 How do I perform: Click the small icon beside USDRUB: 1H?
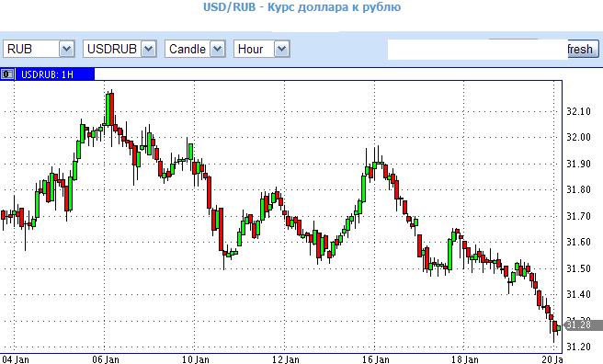[x=7, y=74]
